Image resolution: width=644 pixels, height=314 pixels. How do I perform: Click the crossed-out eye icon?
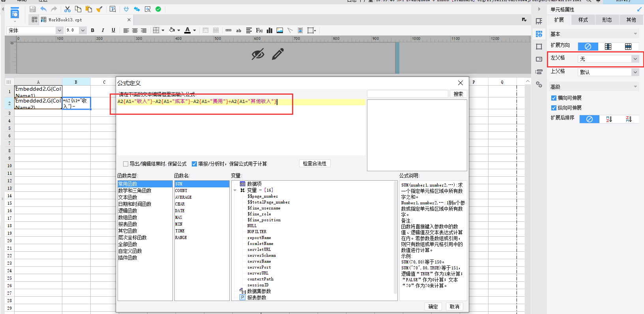258,54
